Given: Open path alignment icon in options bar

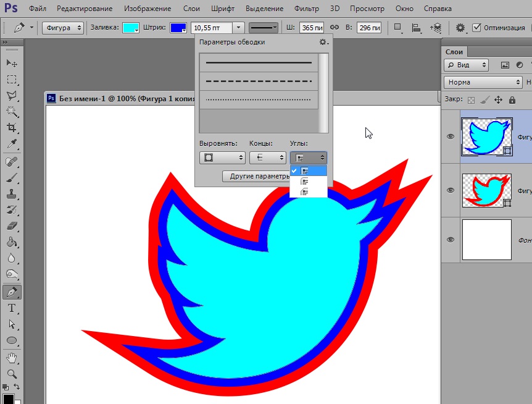Looking at the screenshot, I should 416,28.
